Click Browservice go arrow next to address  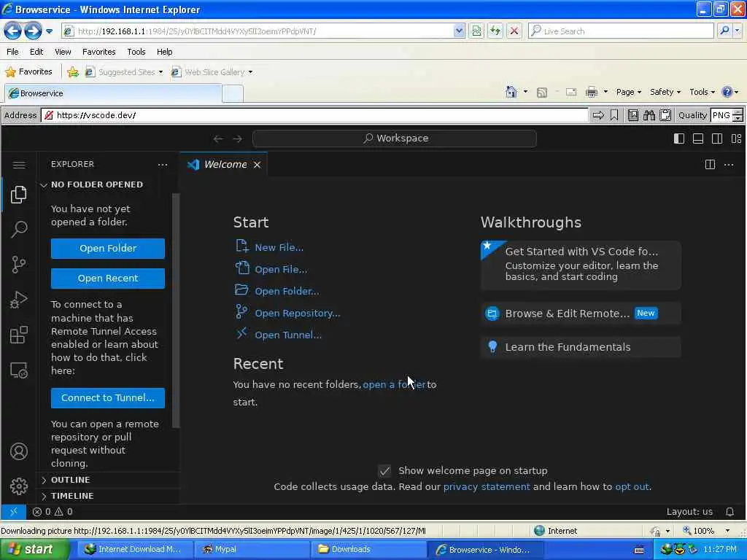point(598,115)
